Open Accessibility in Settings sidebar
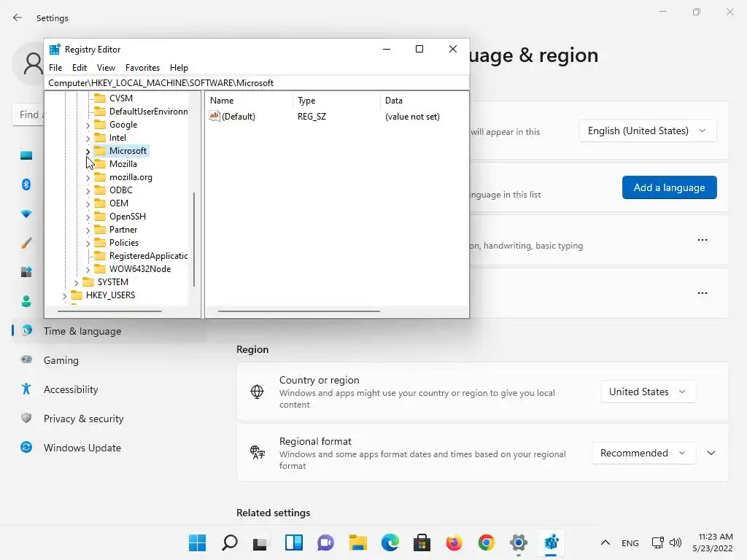The image size is (747, 560). [x=71, y=389]
